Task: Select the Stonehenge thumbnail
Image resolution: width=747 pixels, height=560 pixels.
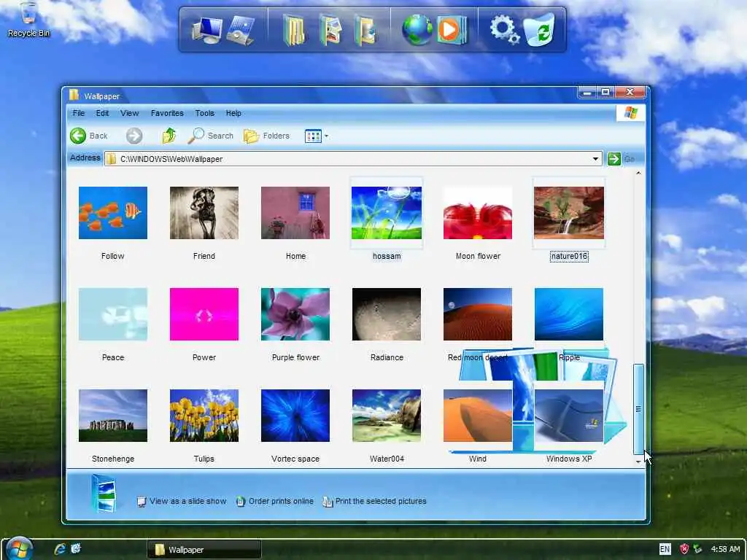Action: coord(113,416)
